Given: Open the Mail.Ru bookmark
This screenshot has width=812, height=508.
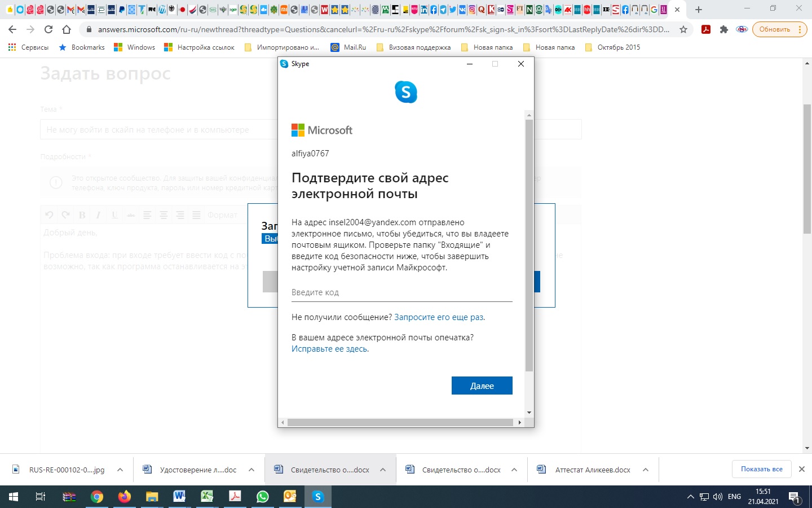Looking at the screenshot, I should pos(348,47).
